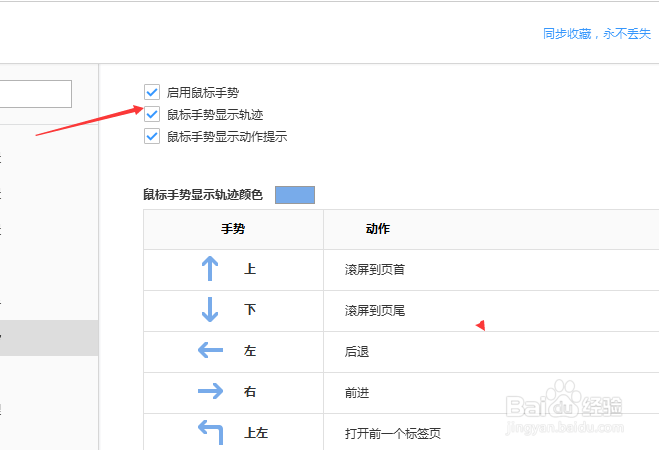Screen dimensions: 659x450
Task: Click the 左 gesture label
Action: tap(250, 350)
